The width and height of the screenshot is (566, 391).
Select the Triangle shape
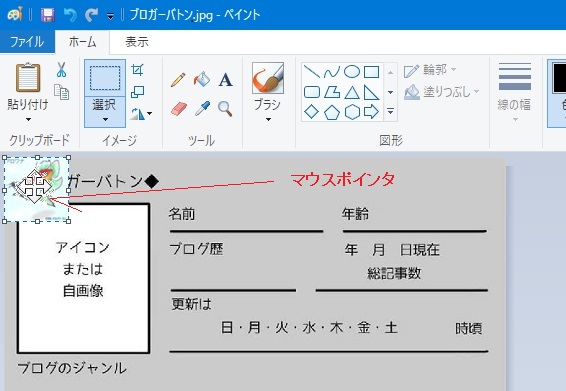pyautogui.click(x=352, y=92)
